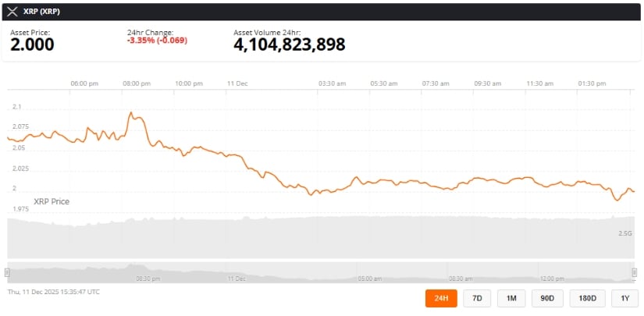
Task: Choose the 90D range button
Action: (x=547, y=298)
